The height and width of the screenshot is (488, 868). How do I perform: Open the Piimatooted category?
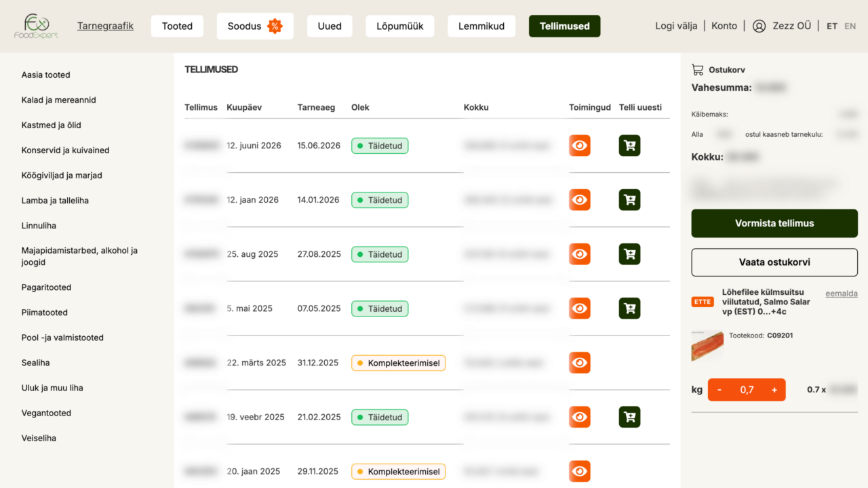point(45,312)
